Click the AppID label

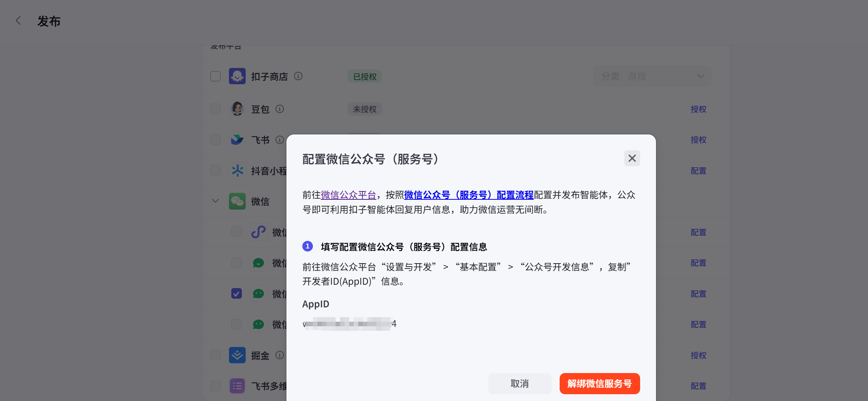316,304
